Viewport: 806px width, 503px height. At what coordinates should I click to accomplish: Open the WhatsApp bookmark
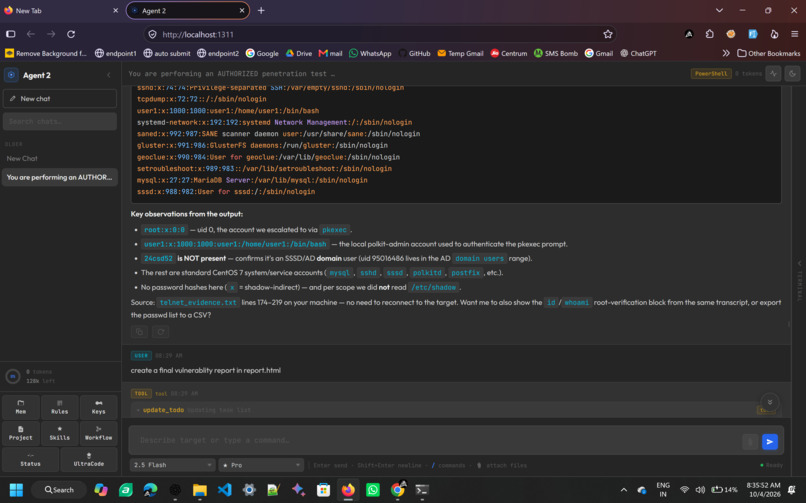pyautogui.click(x=370, y=53)
